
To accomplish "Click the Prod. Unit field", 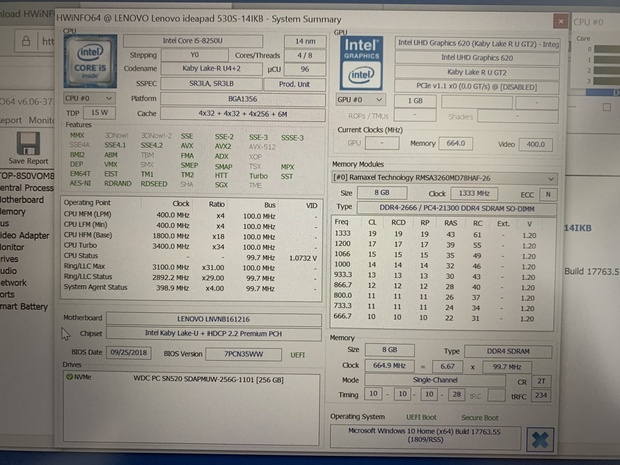I will (295, 84).
